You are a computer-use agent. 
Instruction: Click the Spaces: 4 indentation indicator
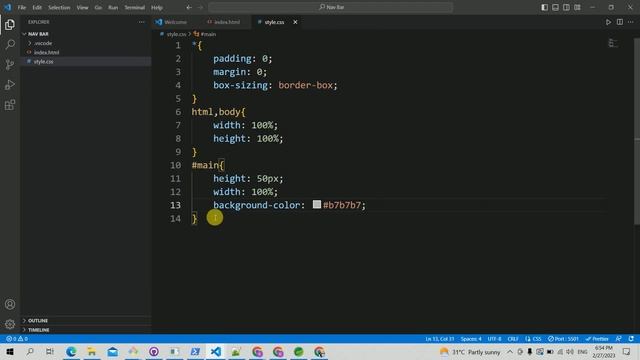471,339
